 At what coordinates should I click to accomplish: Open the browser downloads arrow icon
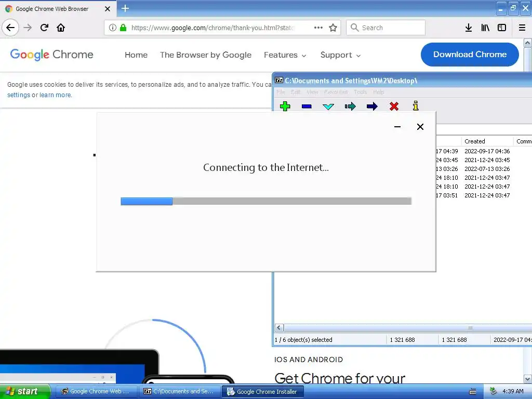tap(469, 28)
